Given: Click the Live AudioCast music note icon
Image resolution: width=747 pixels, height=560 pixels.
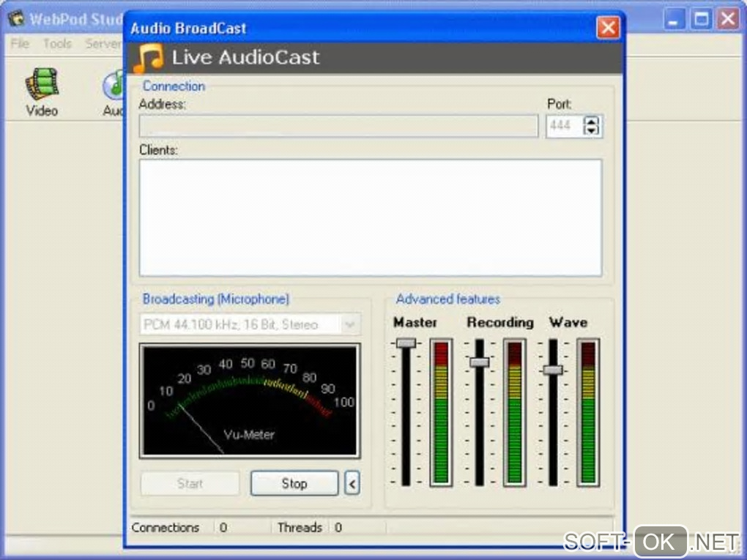Looking at the screenshot, I should [148, 58].
